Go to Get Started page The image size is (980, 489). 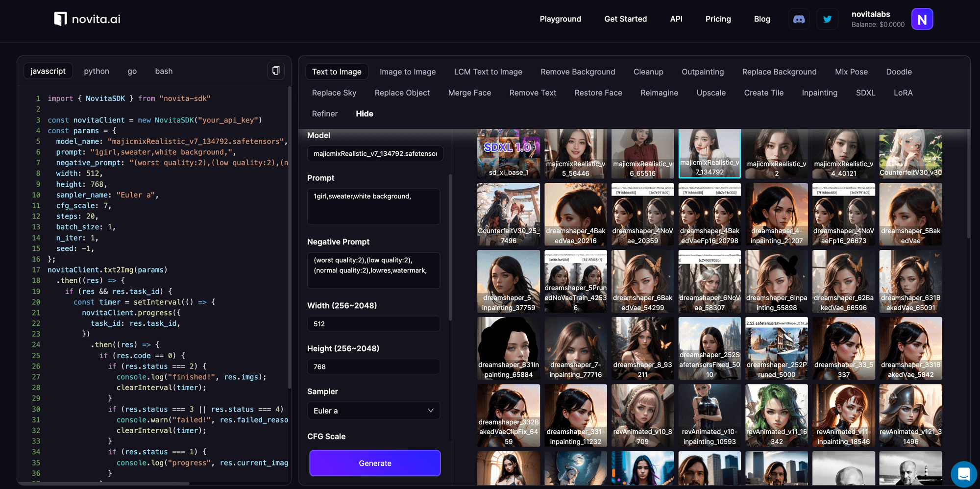626,19
